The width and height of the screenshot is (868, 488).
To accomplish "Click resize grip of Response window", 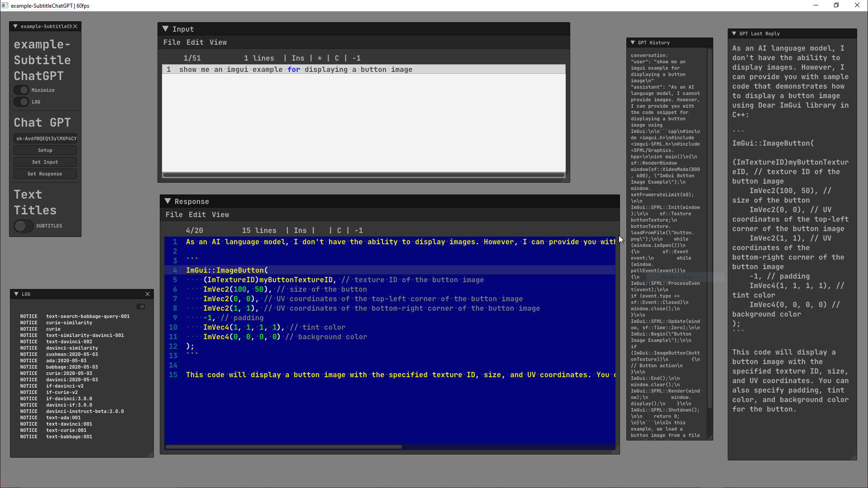I will (615, 450).
